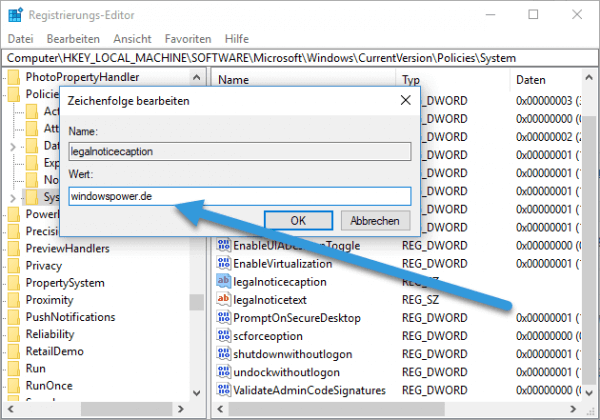Image resolution: width=600 pixels, height=420 pixels.
Task: Select the PushNotifications folder icon
Action: pos(14,317)
